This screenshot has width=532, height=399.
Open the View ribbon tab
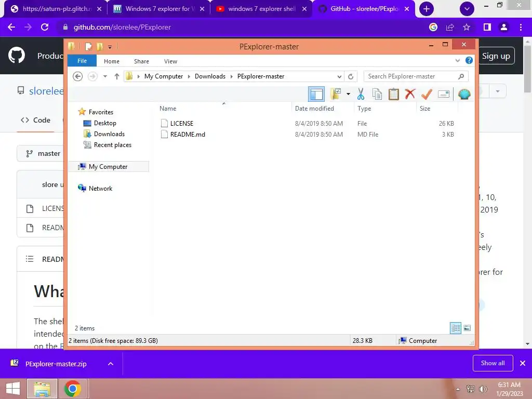[x=170, y=61]
